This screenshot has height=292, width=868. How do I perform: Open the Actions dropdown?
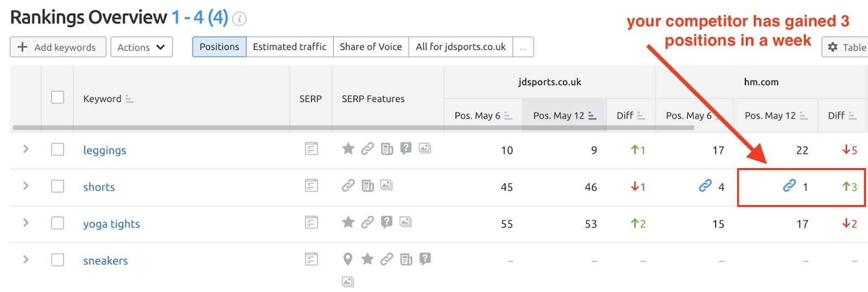(x=142, y=47)
